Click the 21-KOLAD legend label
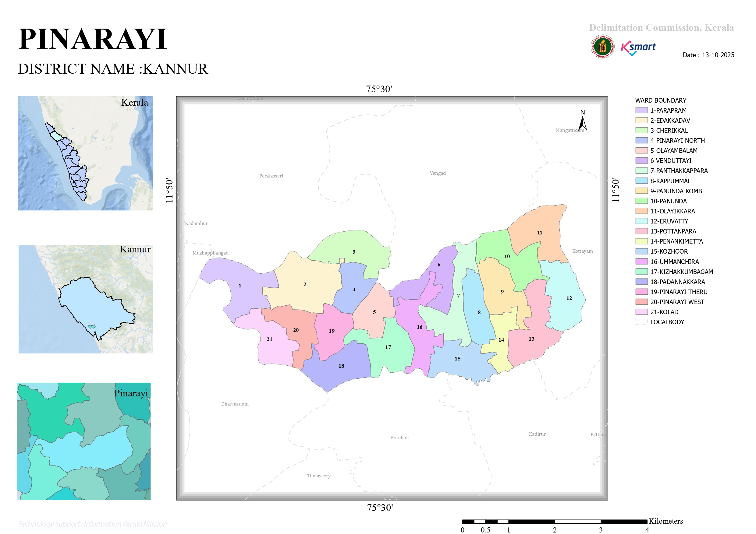The height and width of the screenshot is (534, 756). [664, 312]
